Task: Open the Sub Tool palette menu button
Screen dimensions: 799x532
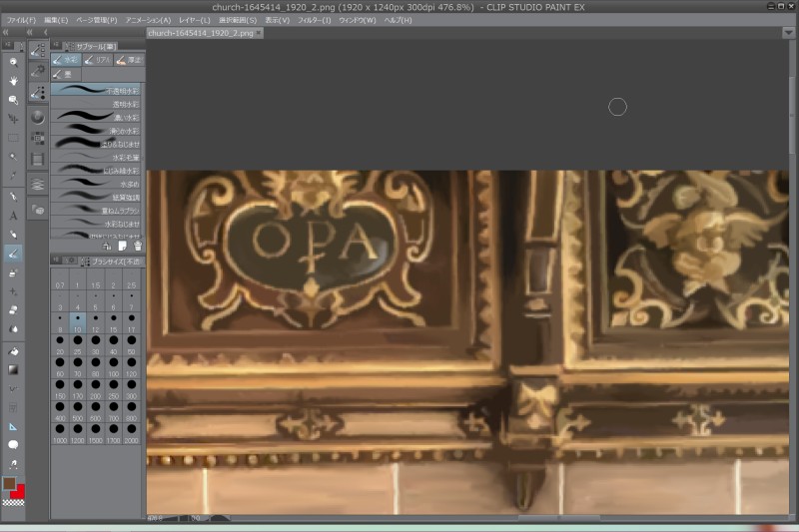Action: (56, 45)
